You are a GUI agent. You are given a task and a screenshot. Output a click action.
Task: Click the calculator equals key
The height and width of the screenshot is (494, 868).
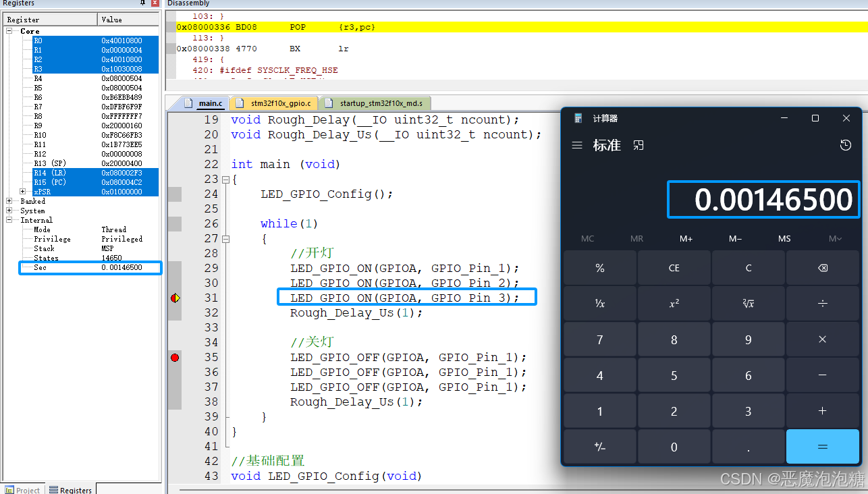822,447
